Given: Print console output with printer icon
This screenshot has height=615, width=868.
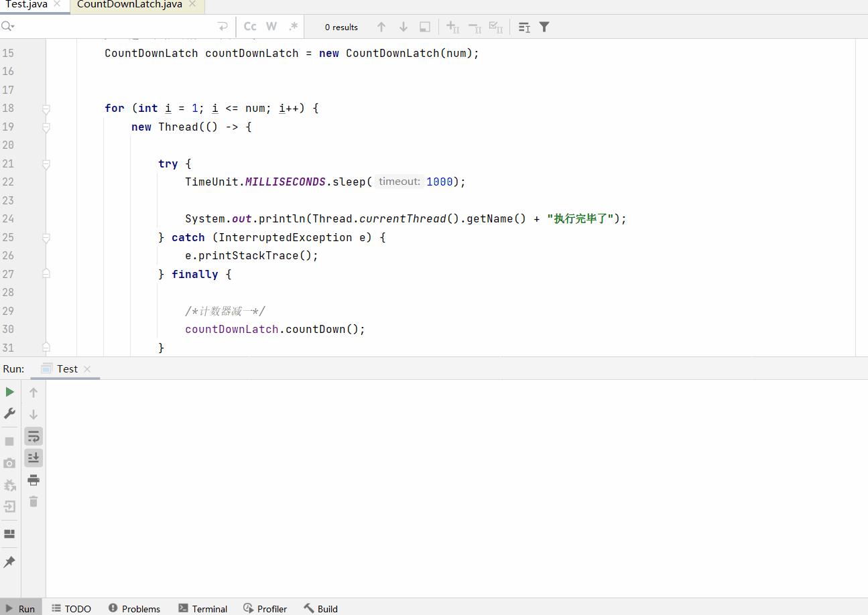Looking at the screenshot, I should tap(34, 480).
